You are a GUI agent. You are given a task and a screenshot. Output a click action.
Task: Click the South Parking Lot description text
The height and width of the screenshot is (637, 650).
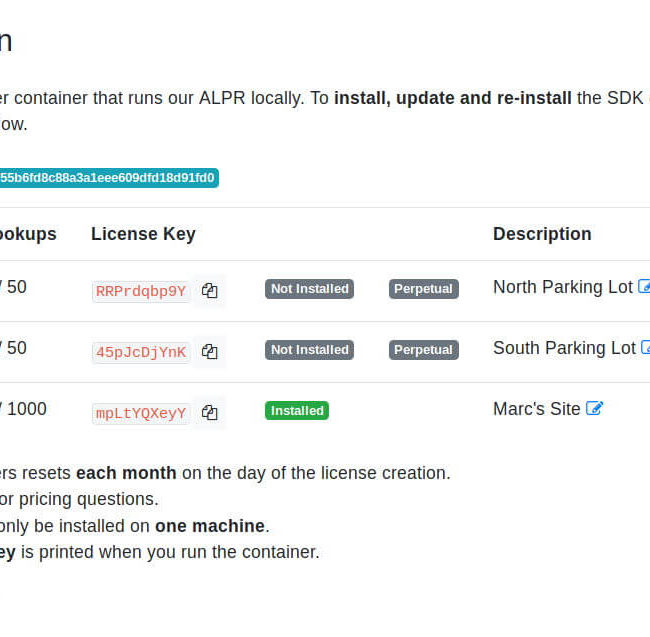click(564, 348)
